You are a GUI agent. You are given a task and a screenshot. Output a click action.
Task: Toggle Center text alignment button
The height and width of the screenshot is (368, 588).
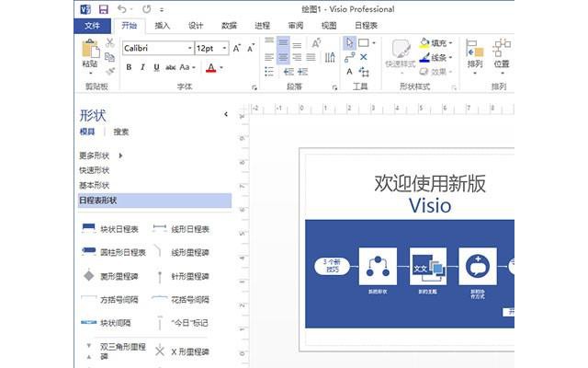283,57
